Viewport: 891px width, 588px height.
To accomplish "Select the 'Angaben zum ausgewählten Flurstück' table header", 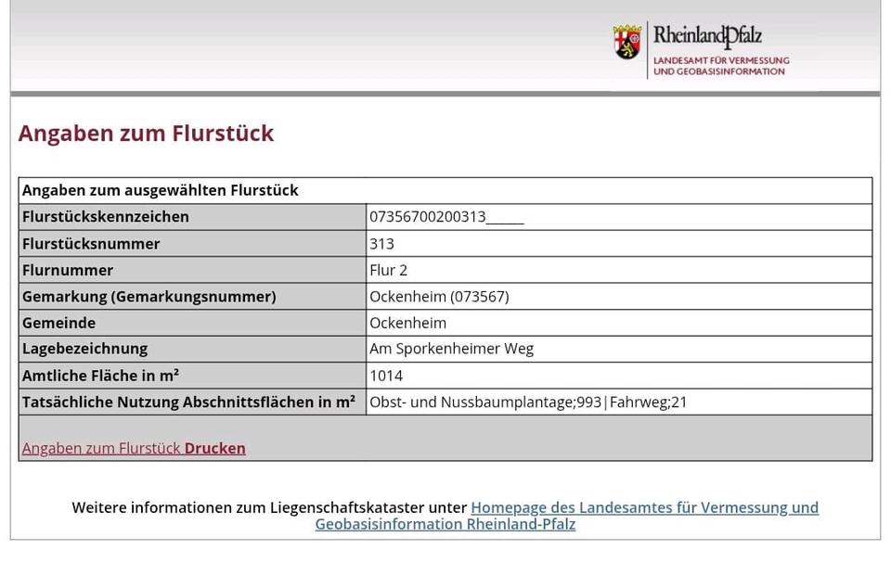I will (x=160, y=190).
